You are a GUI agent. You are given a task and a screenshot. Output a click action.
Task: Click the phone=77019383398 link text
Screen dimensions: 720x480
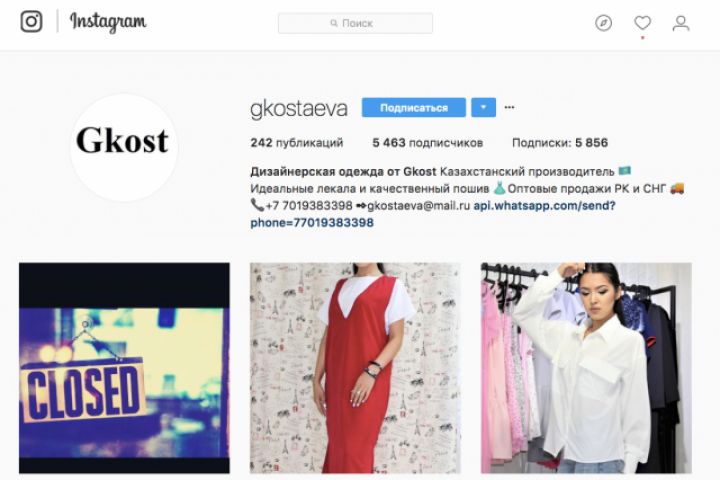point(312,223)
